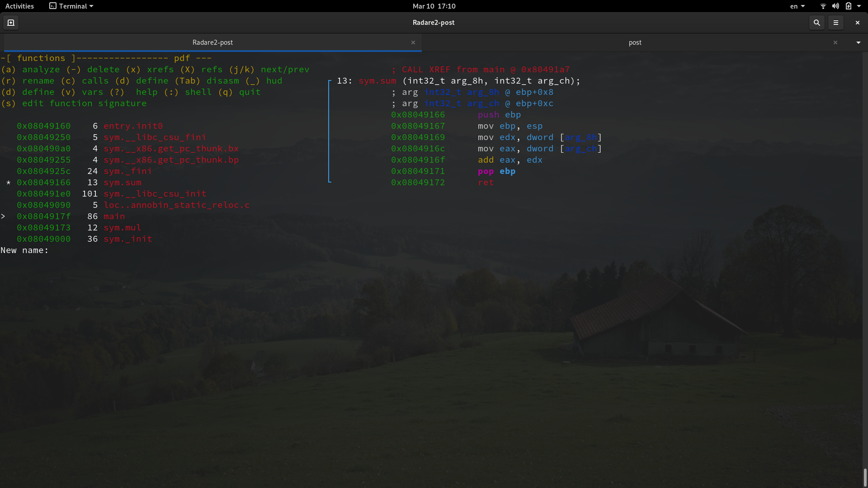Image resolution: width=868 pixels, height=488 pixels.
Task: Open a new terminal tab
Action: click(x=10, y=22)
